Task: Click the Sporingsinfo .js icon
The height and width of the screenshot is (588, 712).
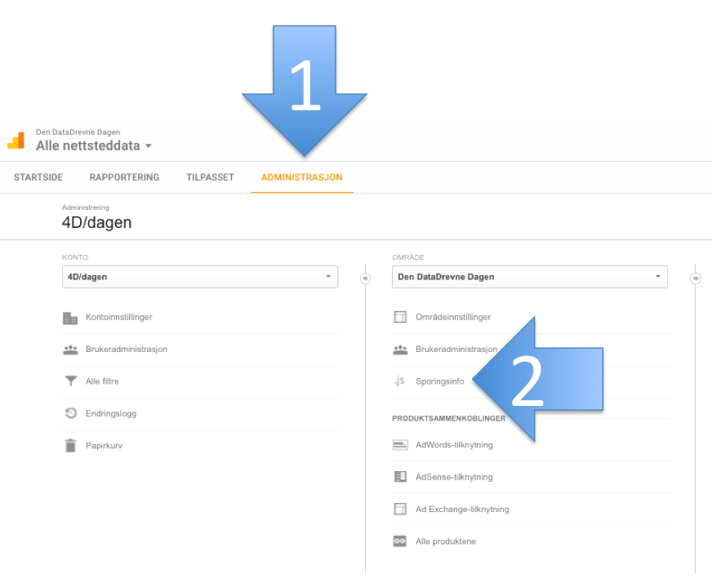Action: coord(399,381)
